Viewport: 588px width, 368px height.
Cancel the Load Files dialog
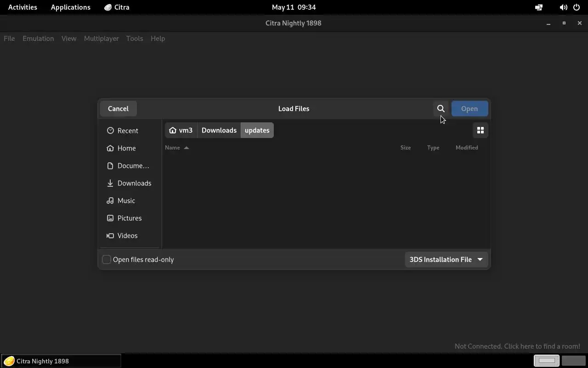(118, 109)
